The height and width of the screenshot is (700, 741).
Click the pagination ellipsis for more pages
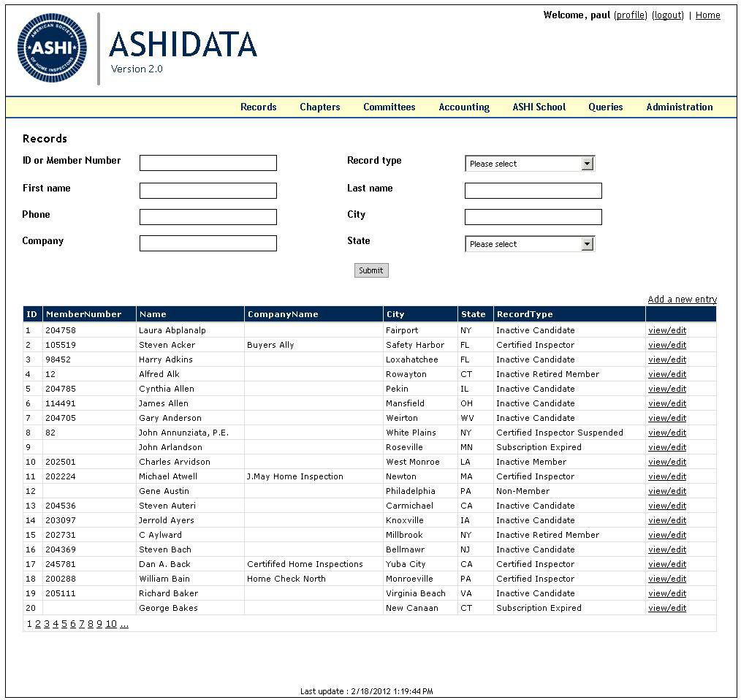point(123,625)
